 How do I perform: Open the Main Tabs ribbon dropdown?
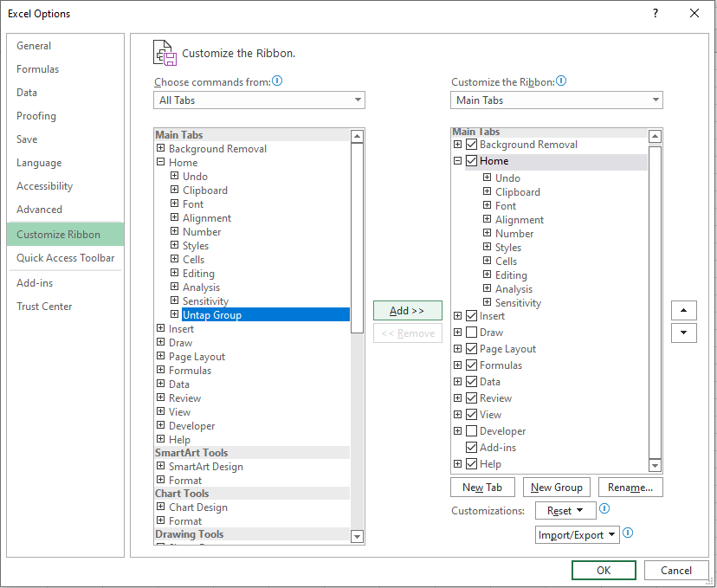pyautogui.click(x=557, y=100)
